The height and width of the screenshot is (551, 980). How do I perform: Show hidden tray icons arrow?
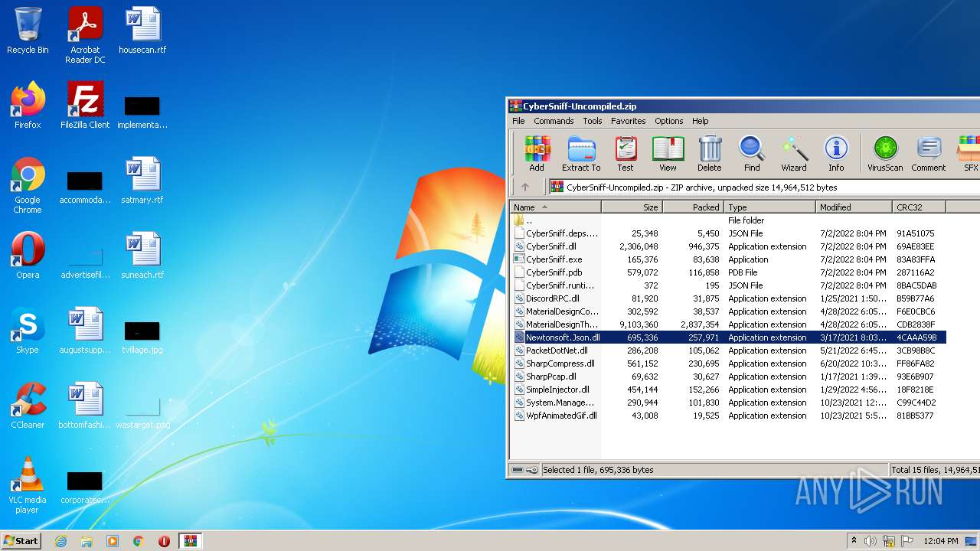[x=854, y=541]
